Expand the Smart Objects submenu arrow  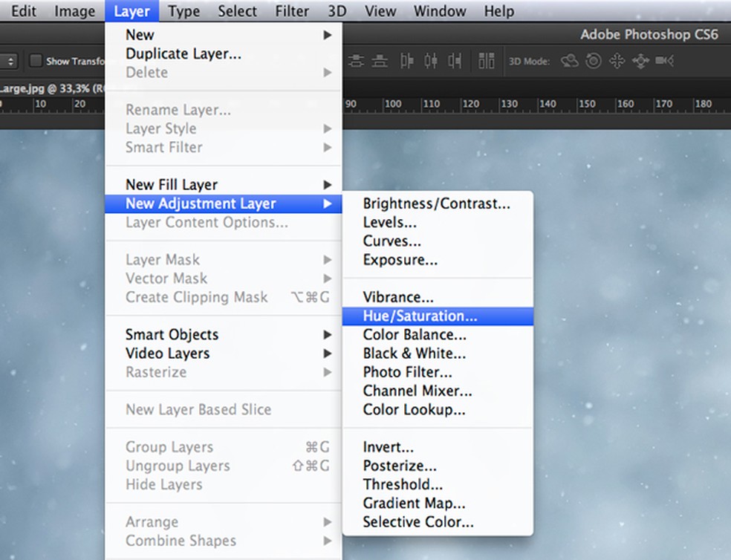tap(328, 335)
